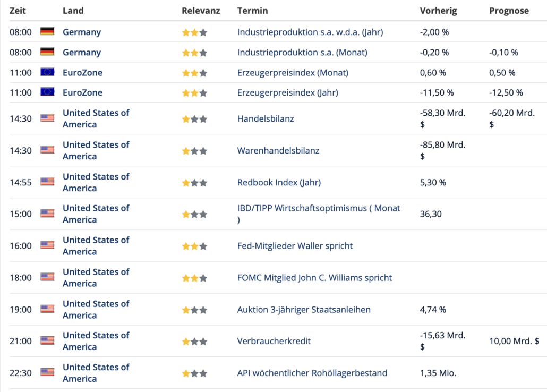
Task: Click the Prognose column header
Action: pos(509,11)
